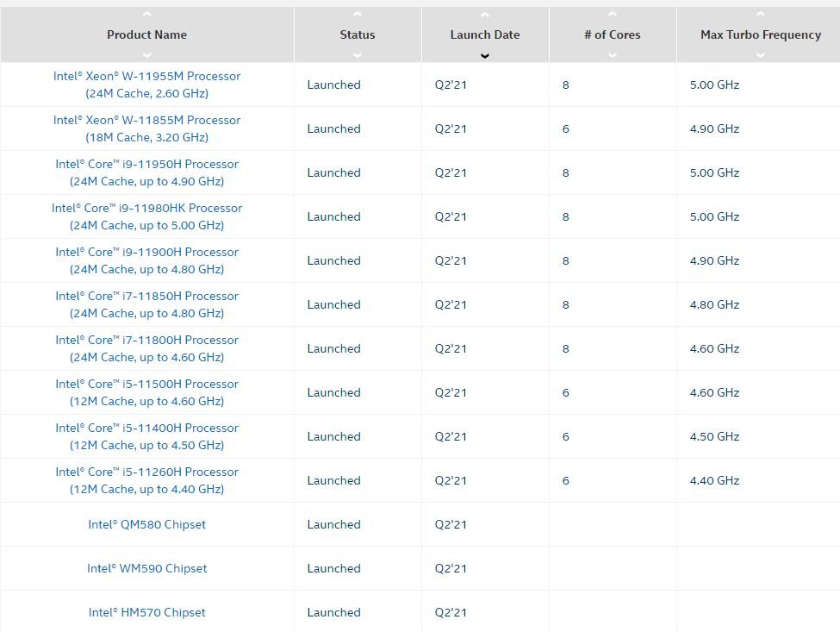Select 4.90 GHz in W-11855M row

pyautogui.click(x=714, y=128)
